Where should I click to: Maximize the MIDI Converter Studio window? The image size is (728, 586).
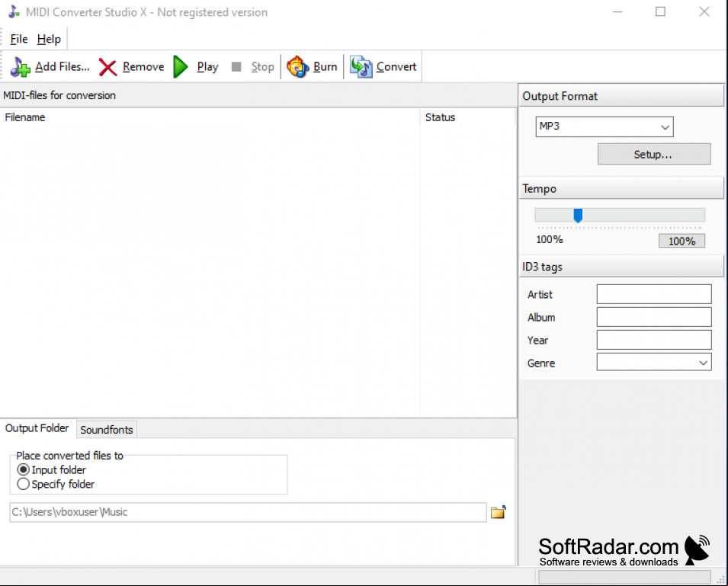[660, 12]
